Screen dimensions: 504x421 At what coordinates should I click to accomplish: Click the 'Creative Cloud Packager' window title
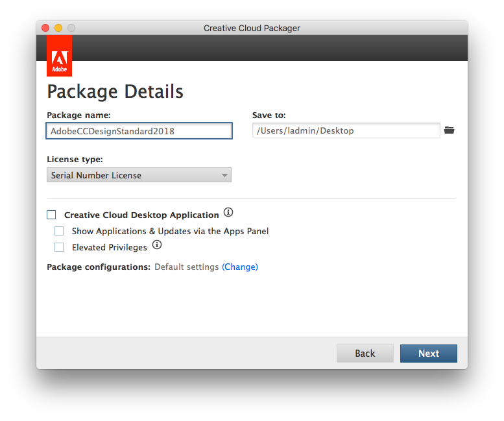tap(252, 29)
